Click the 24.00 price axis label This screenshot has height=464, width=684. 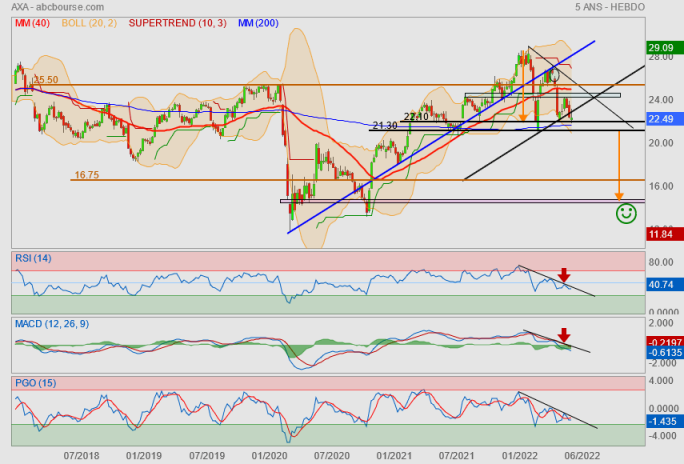point(661,100)
